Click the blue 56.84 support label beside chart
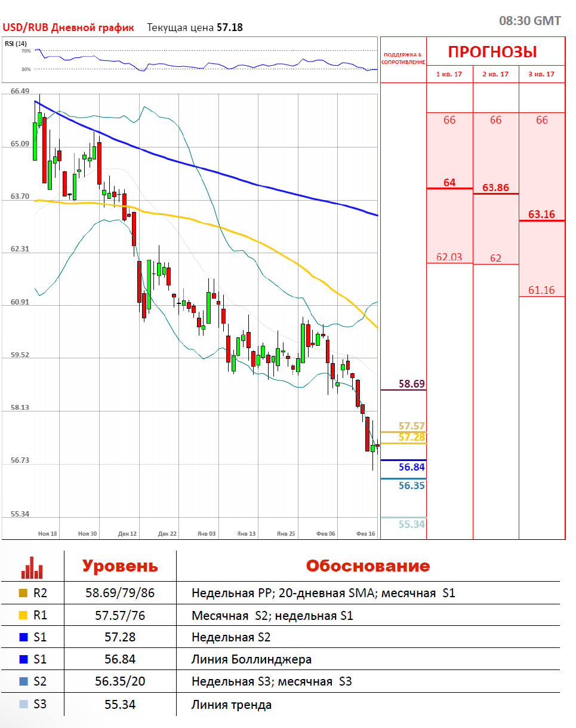This screenshot has width=576, height=728. [x=411, y=467]
